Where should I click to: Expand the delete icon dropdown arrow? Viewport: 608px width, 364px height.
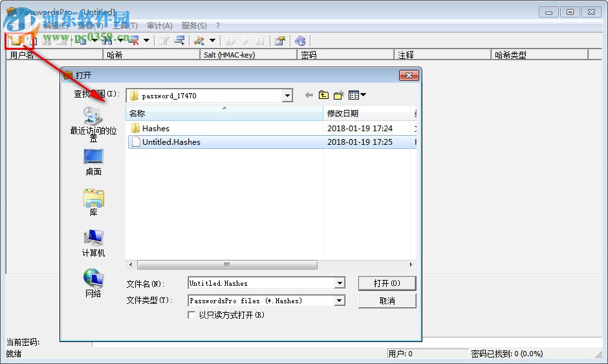(x=147, y=40)
